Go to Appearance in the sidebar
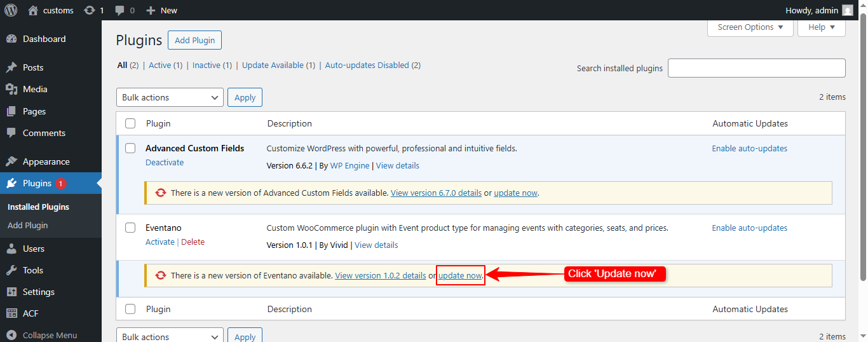The image size is (868, 342). point(46,161)
